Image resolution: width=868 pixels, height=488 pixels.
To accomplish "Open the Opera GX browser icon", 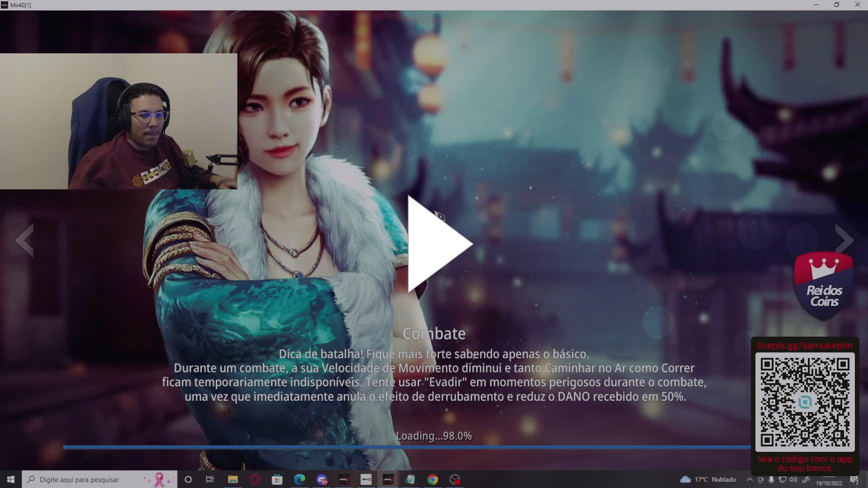I will 255,479.
